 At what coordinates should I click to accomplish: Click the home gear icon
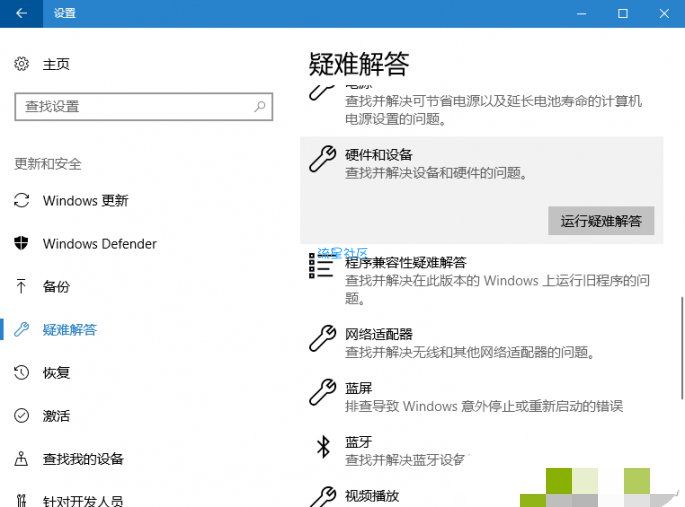tap(21, 64)
